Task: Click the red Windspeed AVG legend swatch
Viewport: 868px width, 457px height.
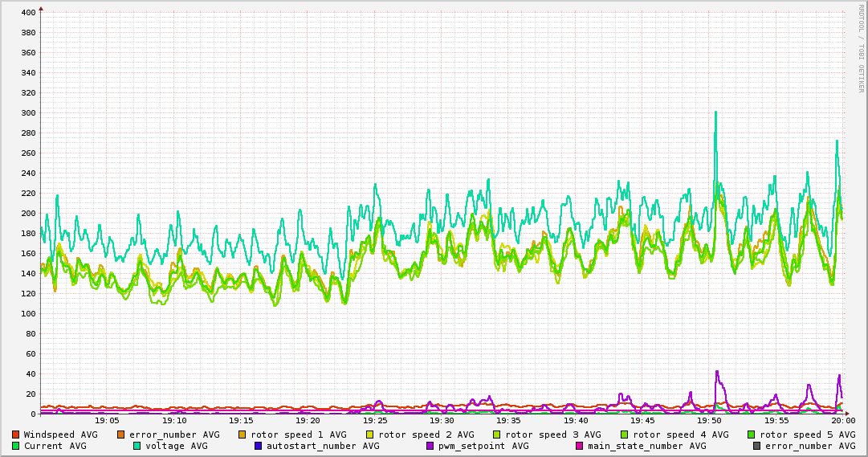Action: [x=15, y=435]
